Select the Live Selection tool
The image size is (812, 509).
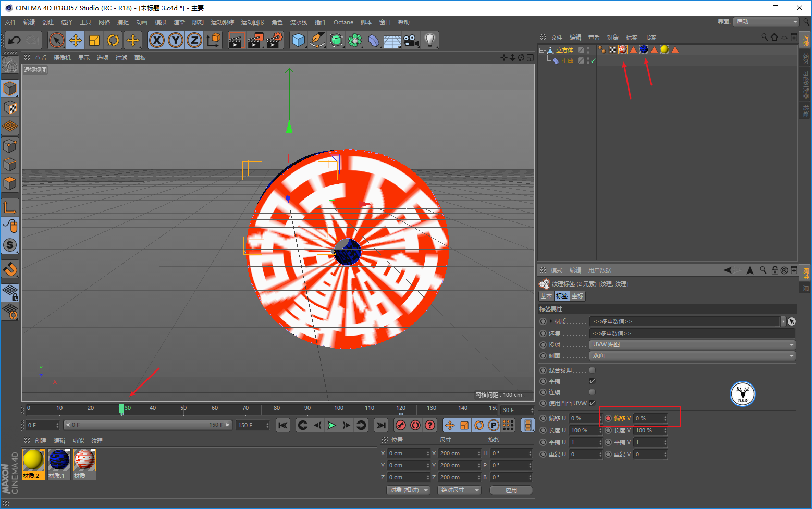click(x=57, y=40)
